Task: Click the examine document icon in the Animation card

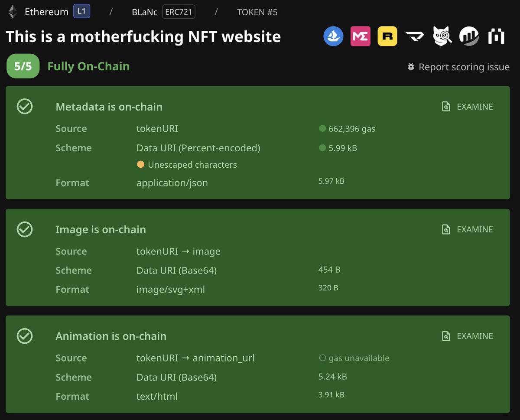Action: [446, 336]
